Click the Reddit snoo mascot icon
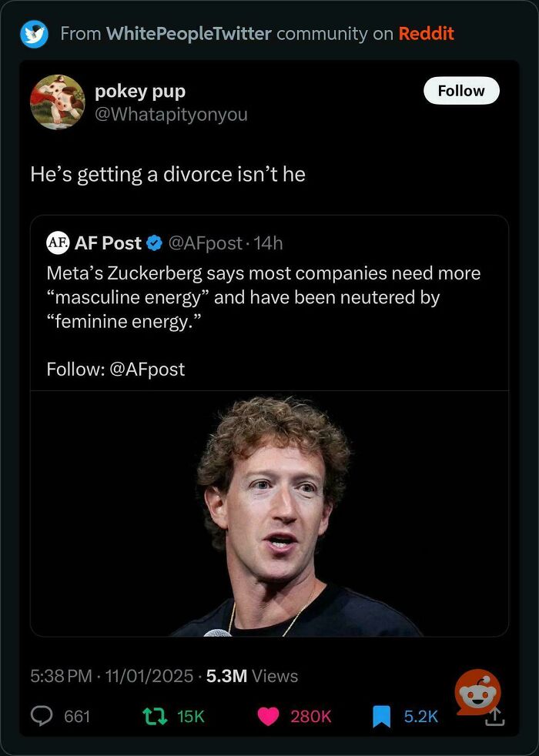This screenshot has width=539, height=756. pos(479,694)
